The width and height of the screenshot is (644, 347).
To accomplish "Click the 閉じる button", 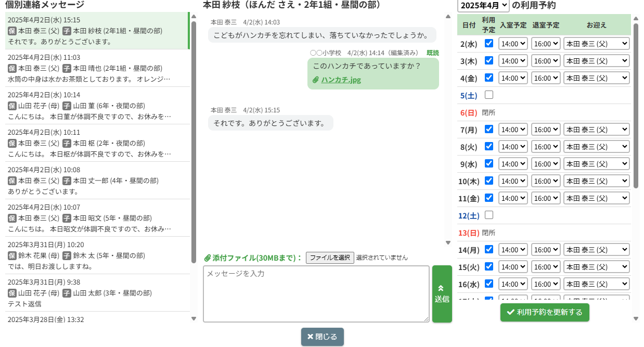I will pos(323,337).
